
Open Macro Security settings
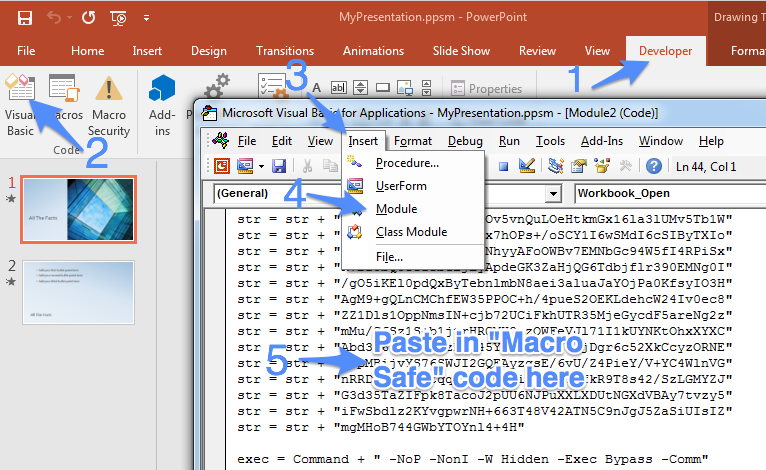(x=109, y=105)
